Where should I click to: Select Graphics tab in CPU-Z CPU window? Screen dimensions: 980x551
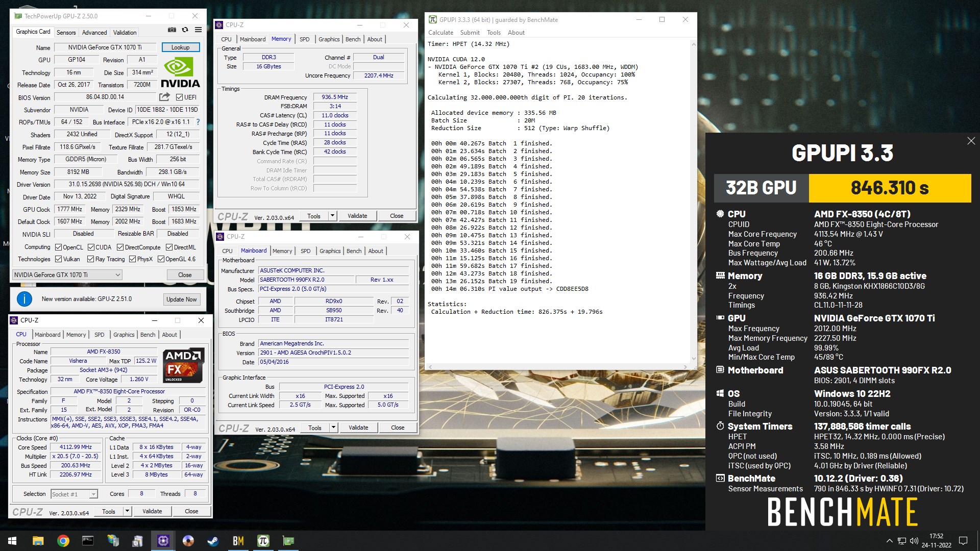[124, 335]
